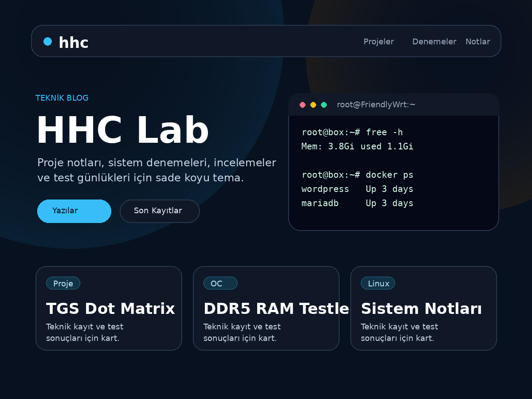The height and width of the screenshot is (399, 532).
Task: Click the Yazılar button
Action: point(74,211)
